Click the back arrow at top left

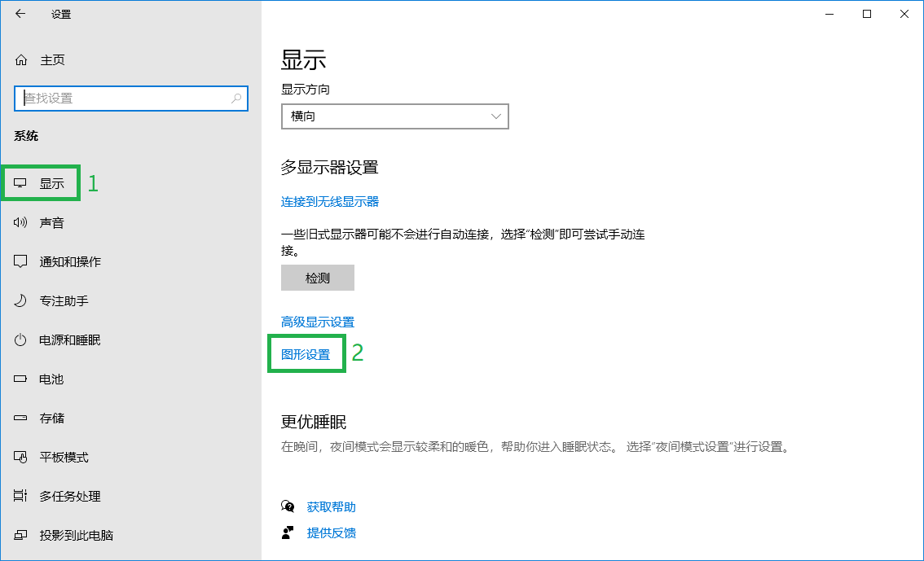point(18,14)
